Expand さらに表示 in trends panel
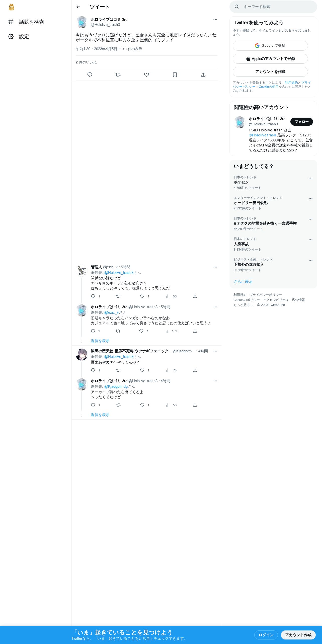The width and height of the screenshot is (322, 644). pyautogui.click(x=243, y=282)
